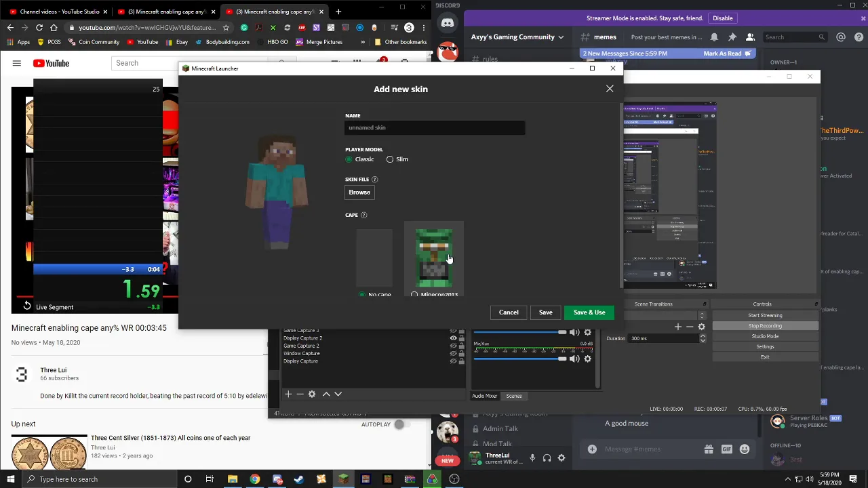
Task: Cancel the Add new skin dialog
Action: point(509,312)
